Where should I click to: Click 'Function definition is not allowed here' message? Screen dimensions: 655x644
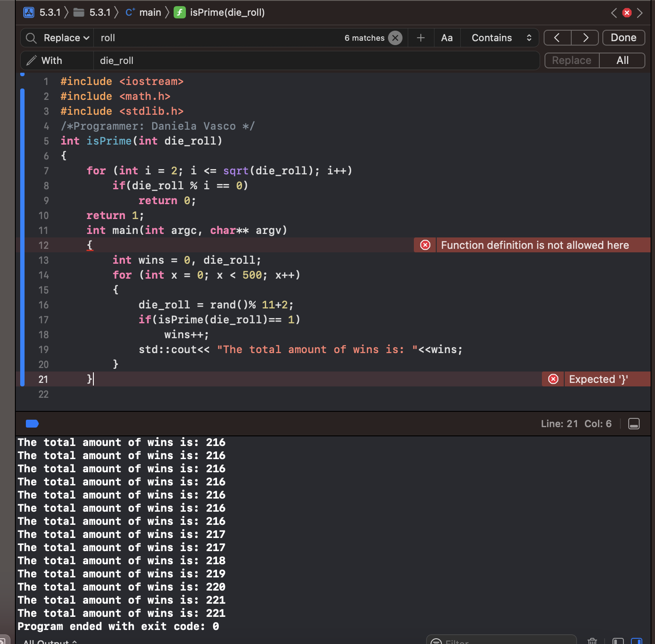[535, 245]
